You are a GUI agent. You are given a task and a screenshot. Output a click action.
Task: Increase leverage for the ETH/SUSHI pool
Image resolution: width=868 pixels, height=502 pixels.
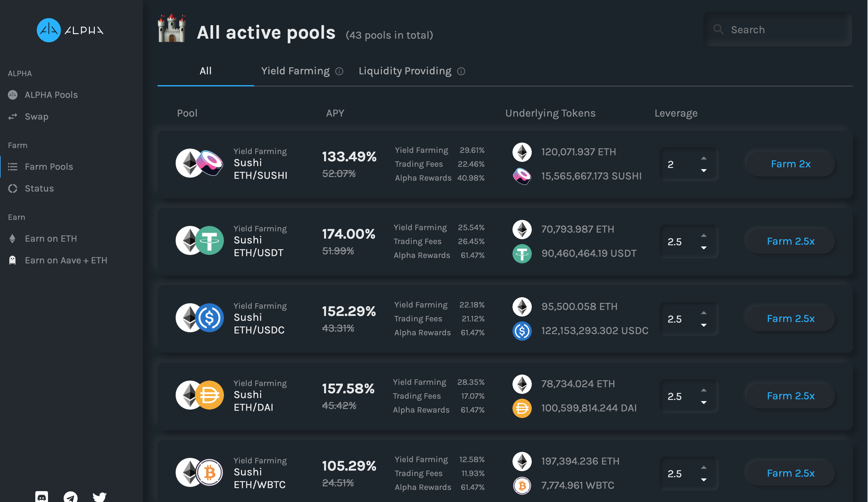tap(704, 158)
